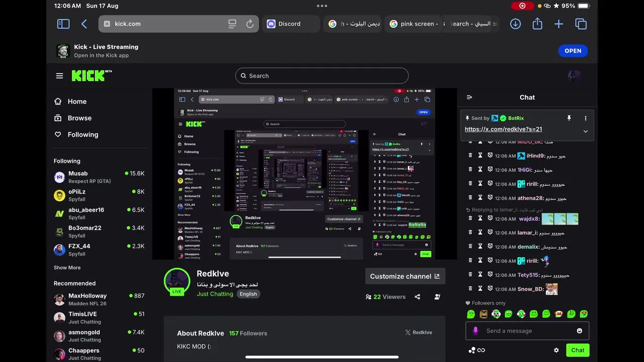This screenshot has height=362, width=644.
Task: Click the English language tag
Action: pos(248,294)
